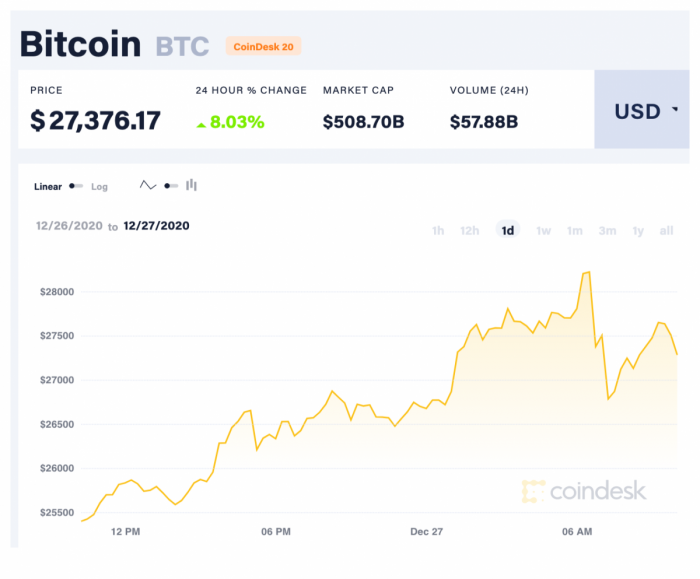Click the CoinDesk watermark logo on chart

[x=584, y=491]
